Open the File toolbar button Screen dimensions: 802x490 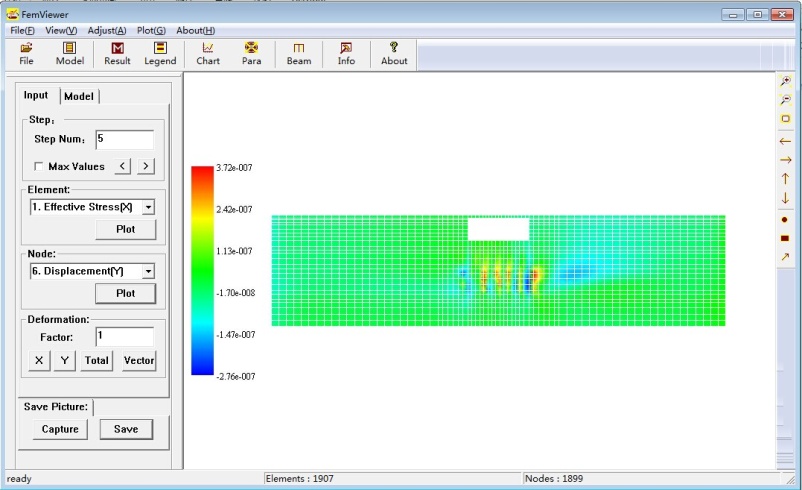pos(26,54)
